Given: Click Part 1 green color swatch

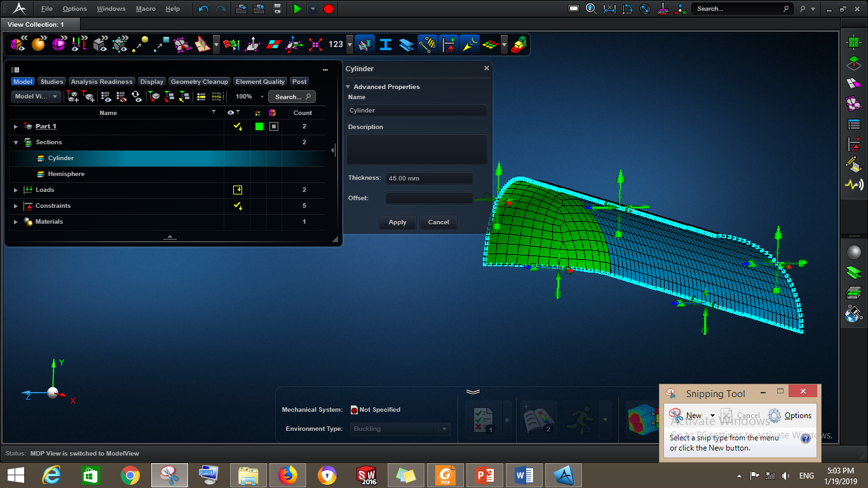Looking at the screenshot, I should coord(259,126).
